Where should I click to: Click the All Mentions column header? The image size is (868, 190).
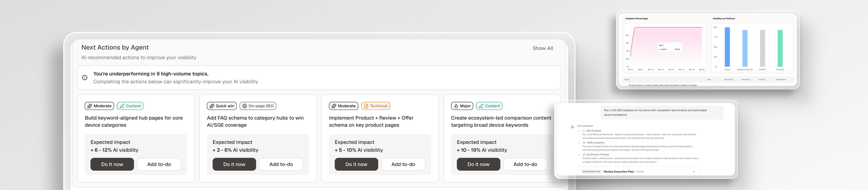click(781, 80)
